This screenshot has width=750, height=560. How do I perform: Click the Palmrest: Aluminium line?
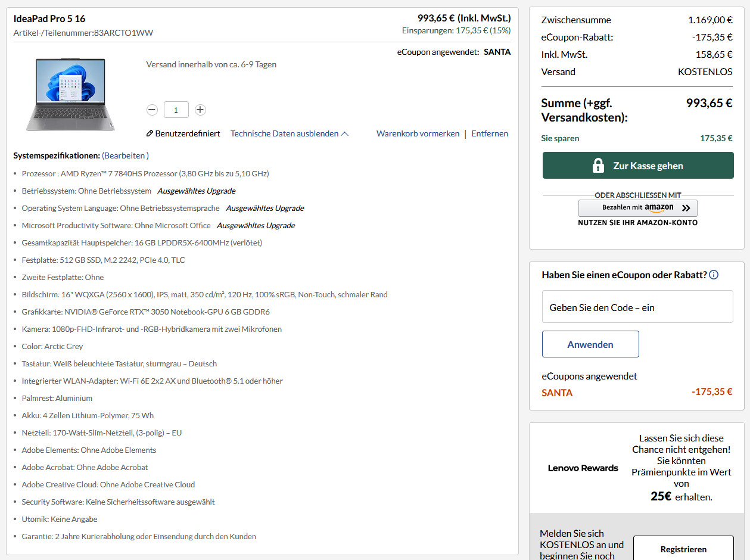point(57,398)
